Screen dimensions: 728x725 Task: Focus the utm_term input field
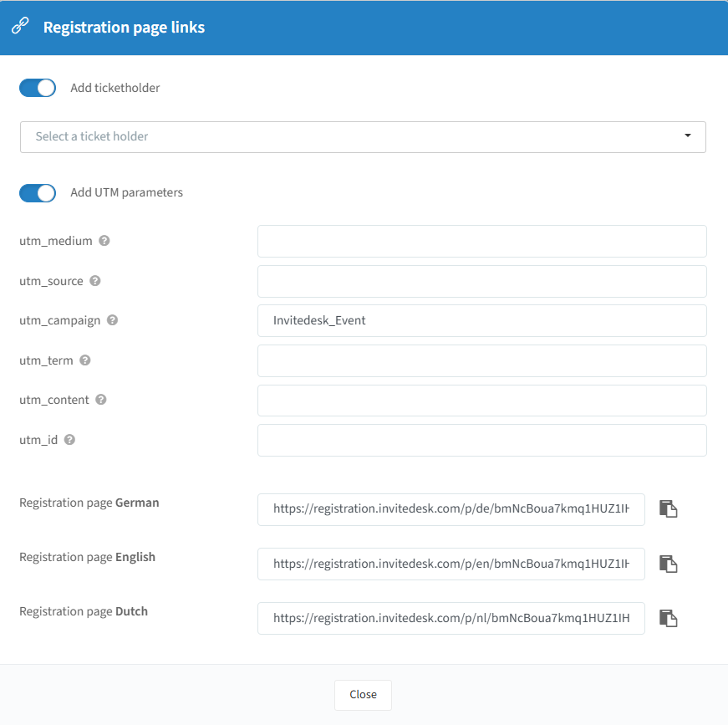[x=482, y=360]
